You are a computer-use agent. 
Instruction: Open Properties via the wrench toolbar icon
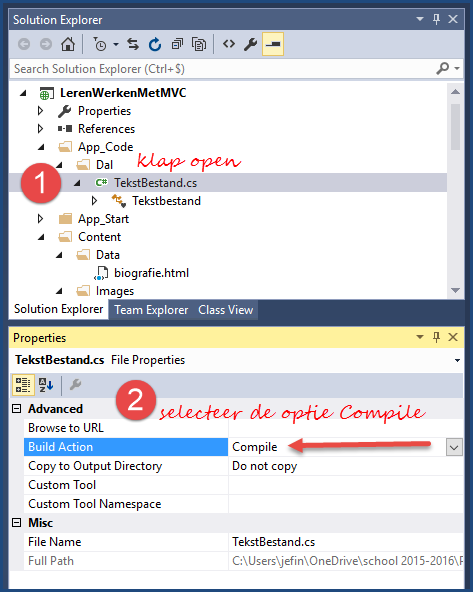coord(250,45)
